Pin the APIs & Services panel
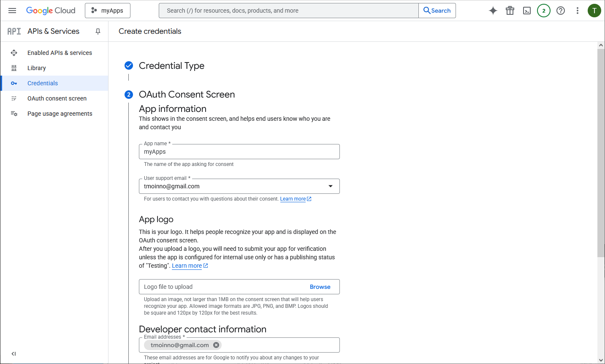 tap(98, 31)
